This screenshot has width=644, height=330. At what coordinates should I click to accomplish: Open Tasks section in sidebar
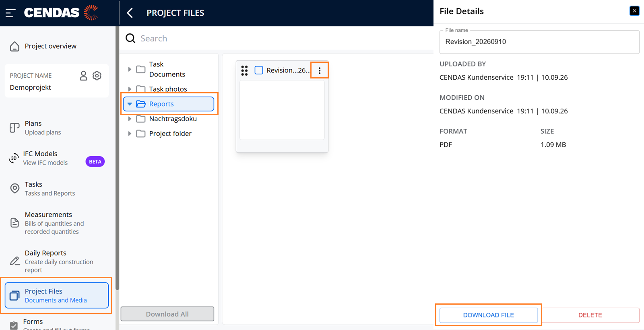(57, 188)
